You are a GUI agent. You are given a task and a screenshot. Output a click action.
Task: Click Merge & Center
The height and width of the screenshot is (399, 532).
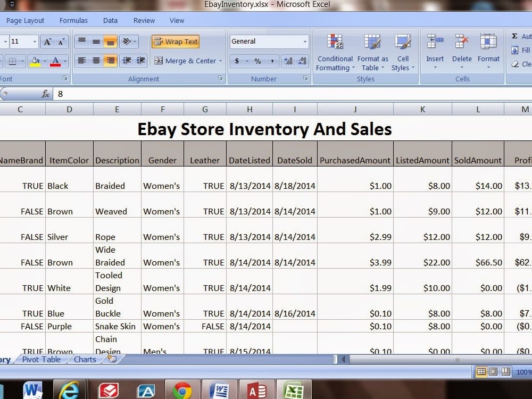coord(185,61)
